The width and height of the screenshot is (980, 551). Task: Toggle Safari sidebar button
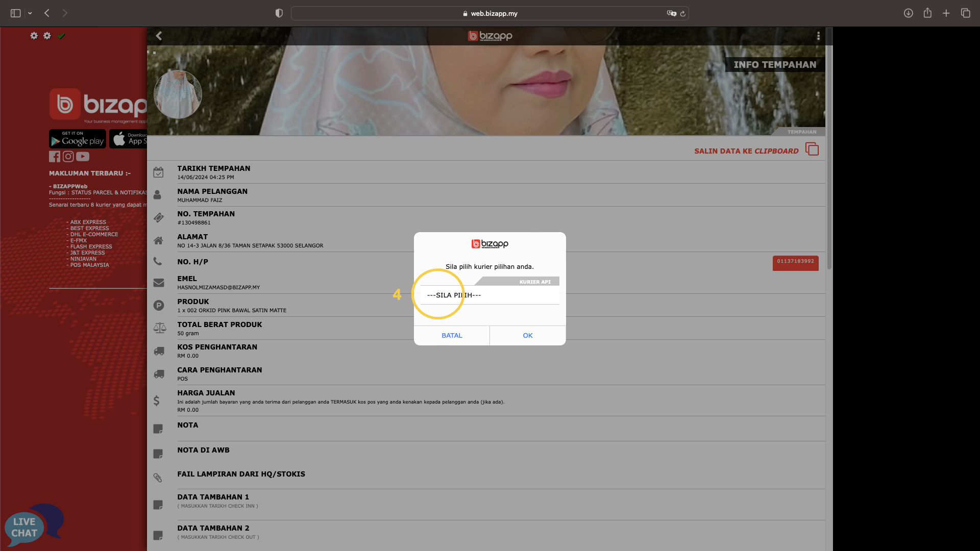click(16, 13)
